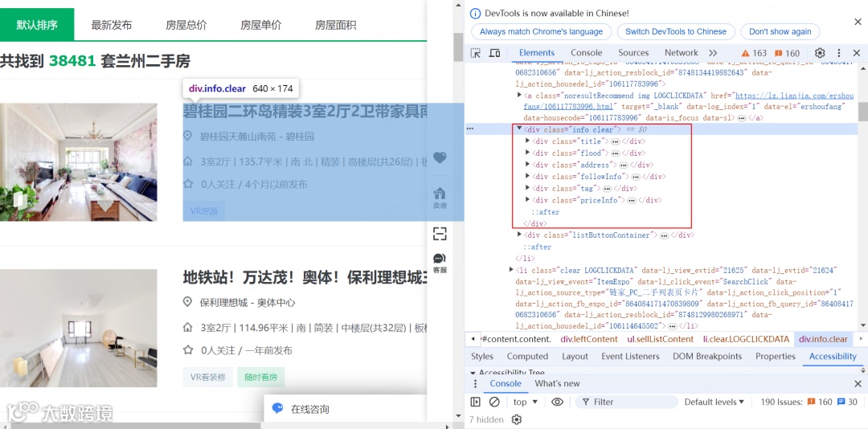Click the console Filter input field
This screenshot has height=429, width=868.
[627, 402]
